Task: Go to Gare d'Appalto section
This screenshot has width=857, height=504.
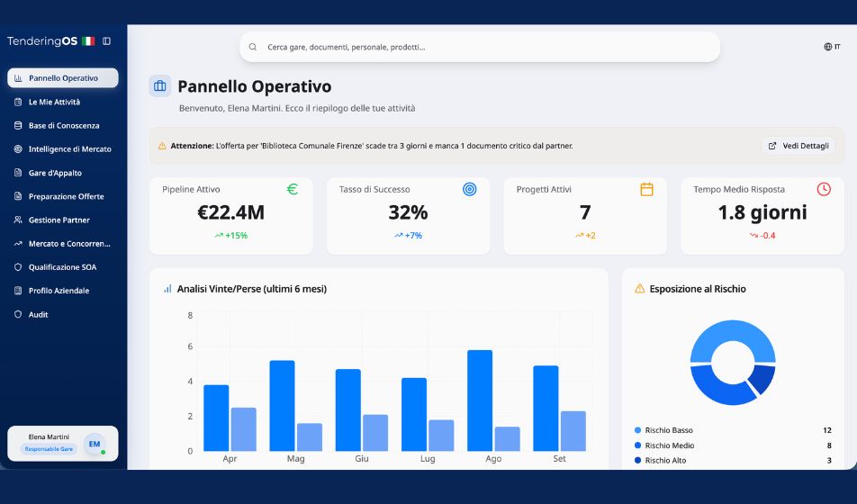Action: pos(55,173)
